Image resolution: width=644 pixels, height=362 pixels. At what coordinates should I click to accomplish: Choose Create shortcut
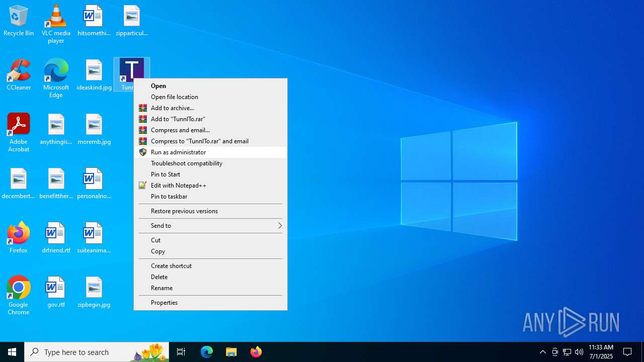(210, 266)
